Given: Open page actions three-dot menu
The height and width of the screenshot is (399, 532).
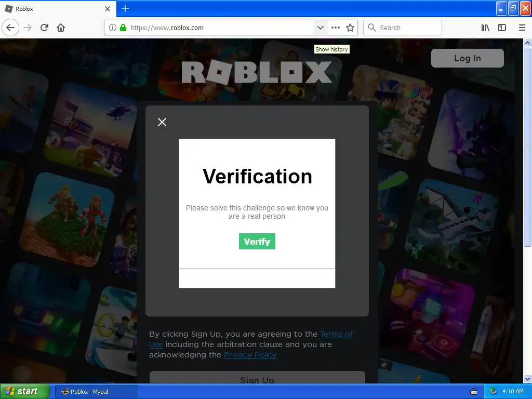Looking at the screenshot, I should coord(336,28).
